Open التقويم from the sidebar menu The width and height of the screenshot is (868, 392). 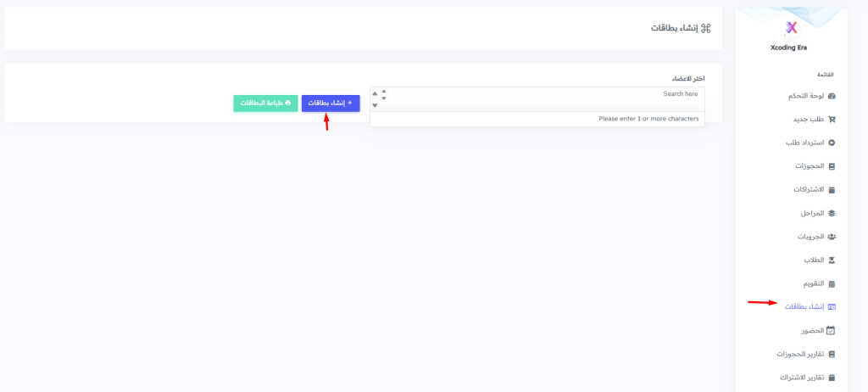[x=820, y=283]
